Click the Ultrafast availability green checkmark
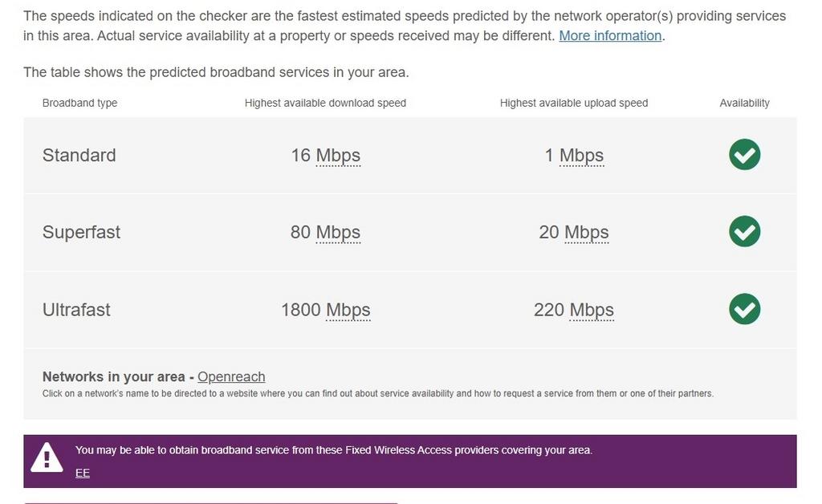The height and width of the screenshot is (504, 822). 744,309
